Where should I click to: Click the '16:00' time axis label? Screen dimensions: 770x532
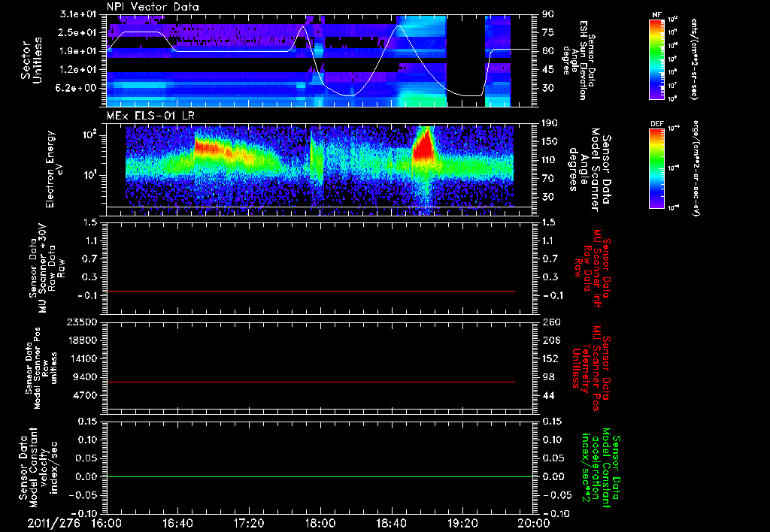point(107,523)
